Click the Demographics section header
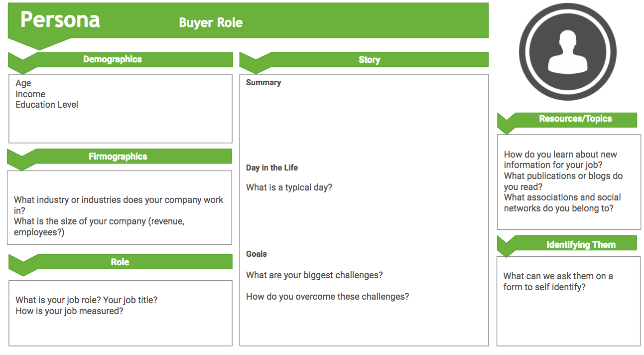The image size is (644, 355). (x=113, y=59)
